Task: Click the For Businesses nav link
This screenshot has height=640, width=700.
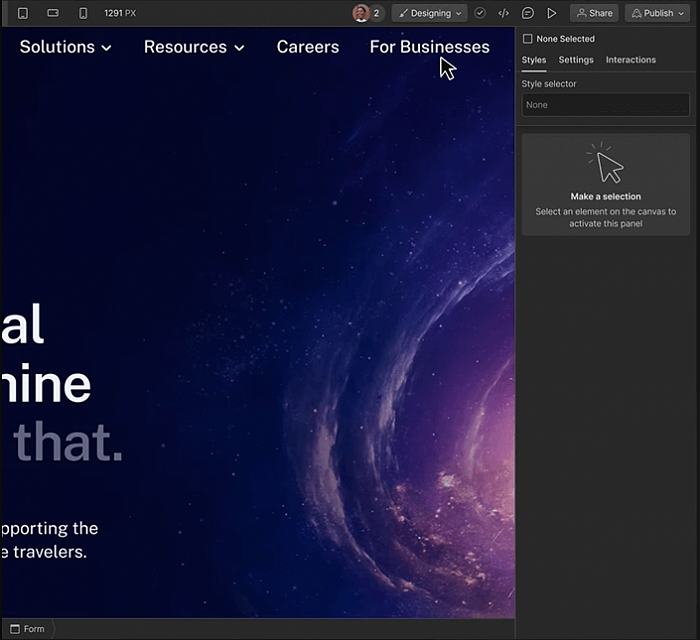Action: click(429, 47)
